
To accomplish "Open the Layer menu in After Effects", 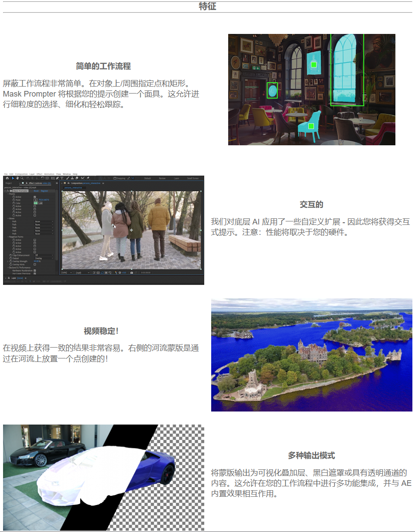I will click(x=32, y=174).
